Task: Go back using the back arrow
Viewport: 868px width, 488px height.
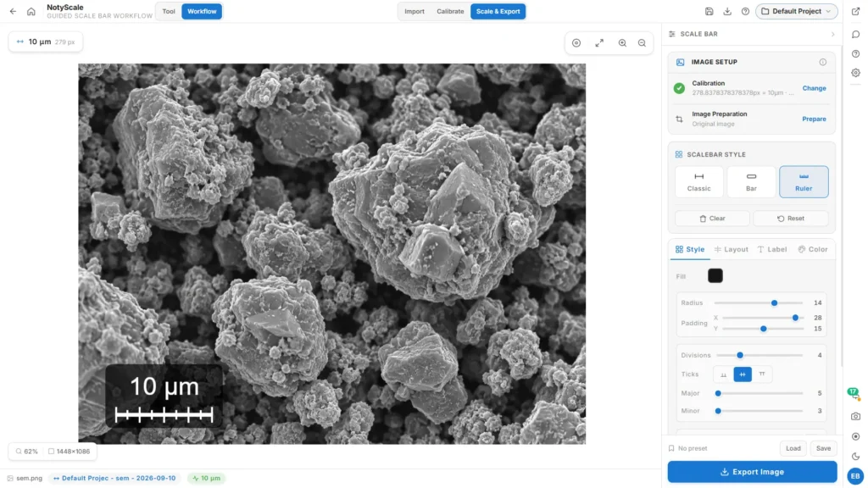Action: click(13, 11)
